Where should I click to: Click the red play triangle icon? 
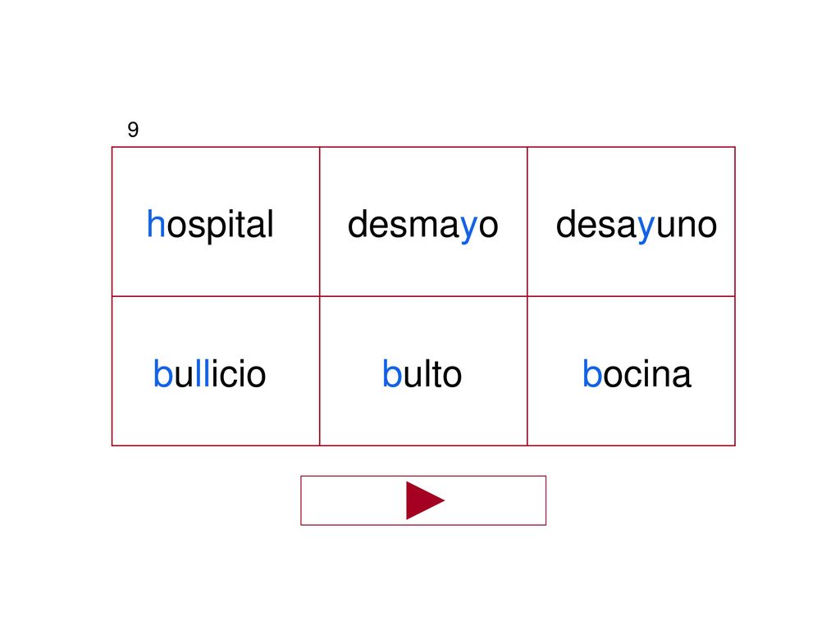425,500
